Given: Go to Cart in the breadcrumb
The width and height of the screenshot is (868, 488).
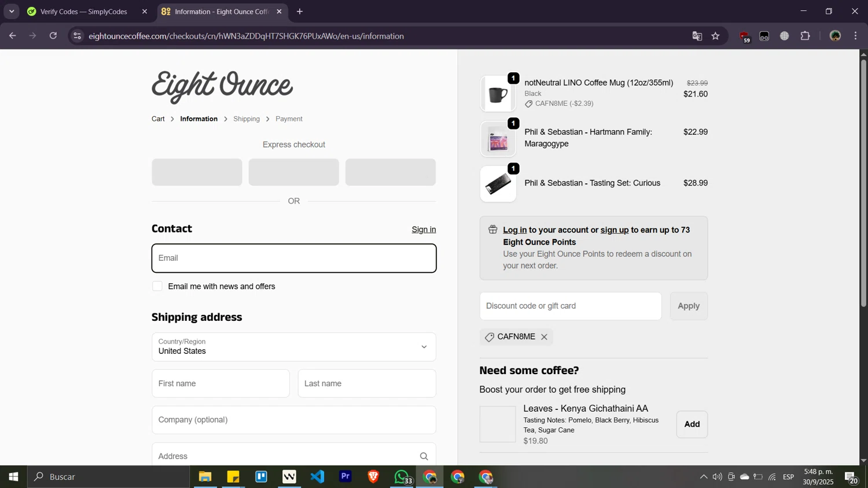Looking at the screenshot, I should (158, 119).
